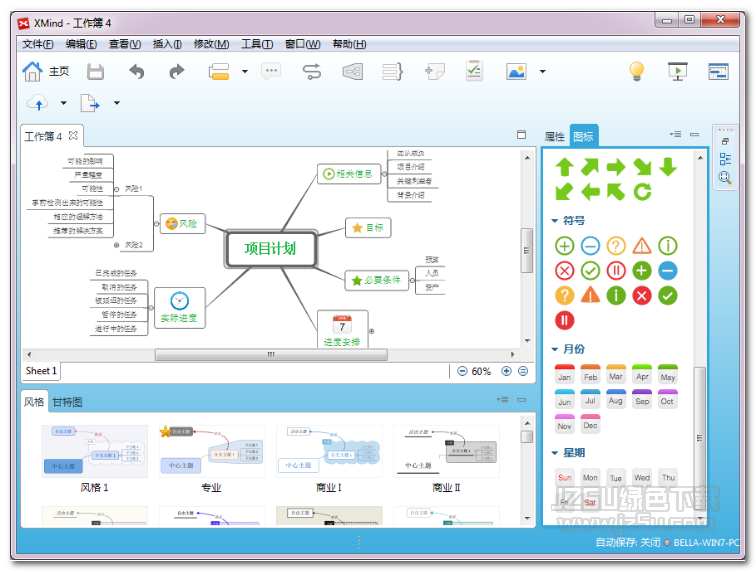The image size is (756, 572).
Task: Apply the 商业 I style thumbnail
Action: click(329, 451)
